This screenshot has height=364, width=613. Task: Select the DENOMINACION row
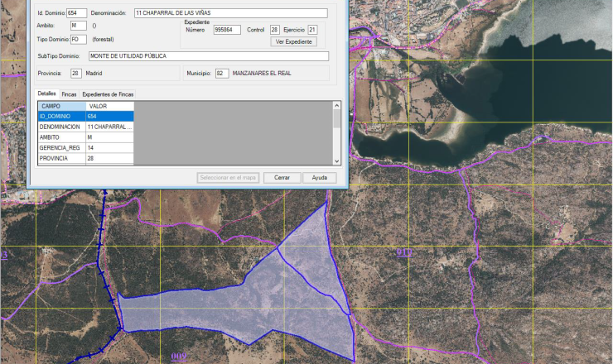[x=85, y=127]
